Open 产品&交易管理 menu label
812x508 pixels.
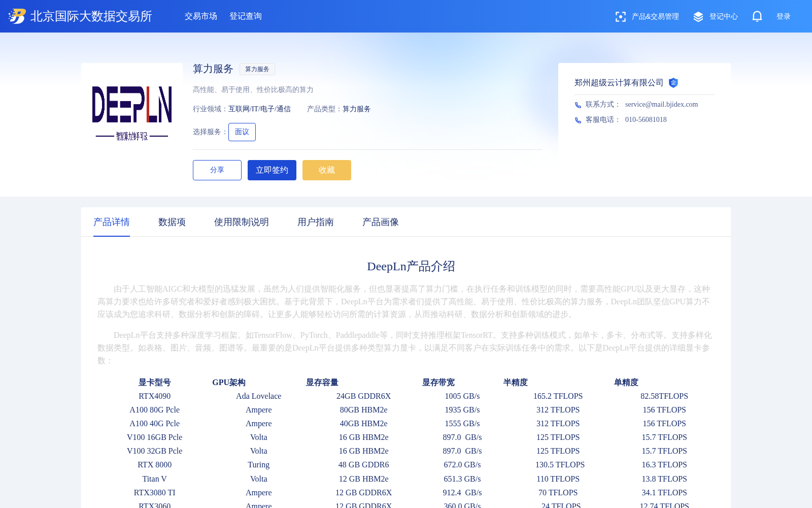(655, 17)
